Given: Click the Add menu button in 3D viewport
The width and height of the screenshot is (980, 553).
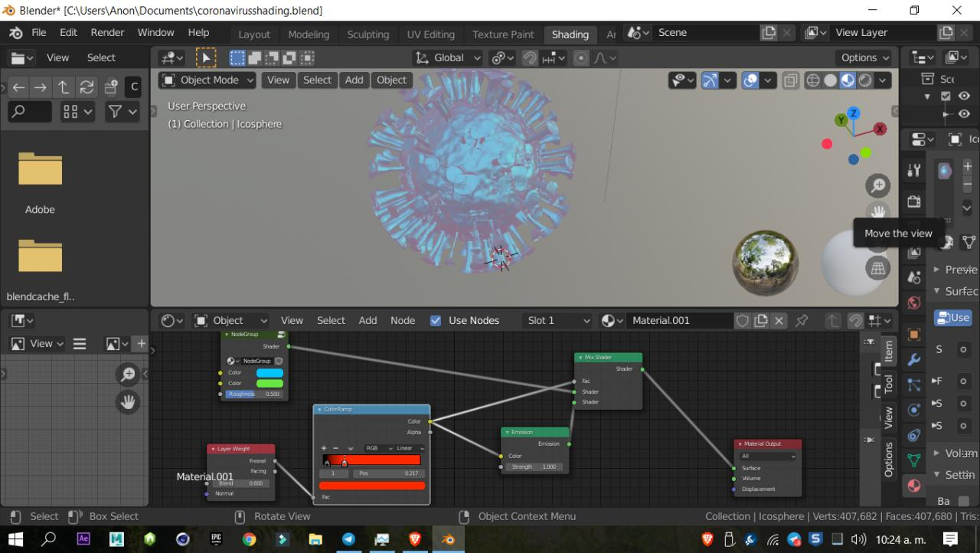Looking at the screenshot, I should pos(354,80).
